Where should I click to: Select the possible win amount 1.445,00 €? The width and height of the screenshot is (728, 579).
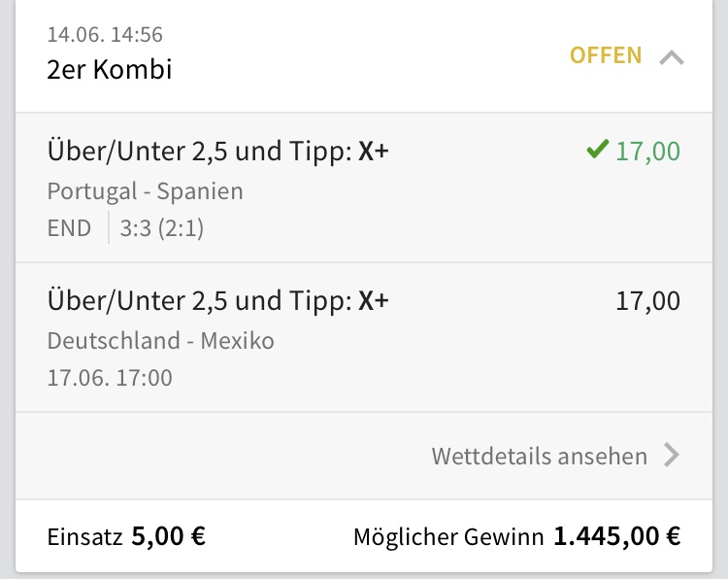tap(616, 536)
